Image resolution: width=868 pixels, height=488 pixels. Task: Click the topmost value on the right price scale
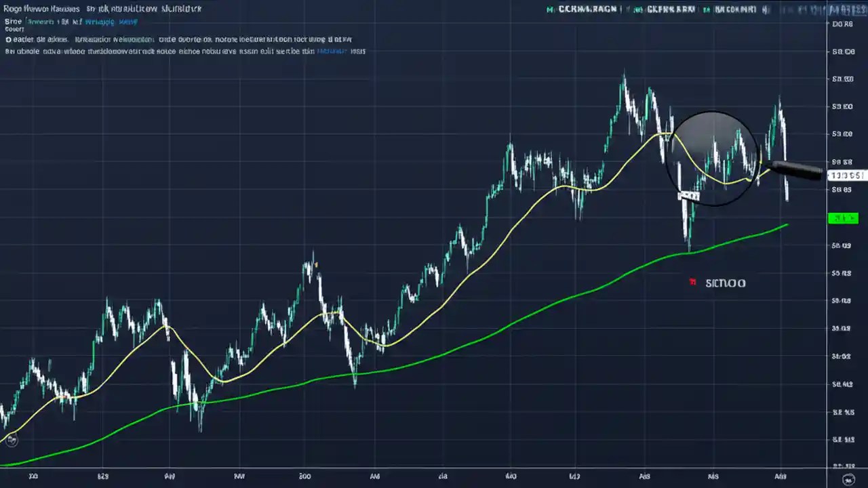pos(843,24)
